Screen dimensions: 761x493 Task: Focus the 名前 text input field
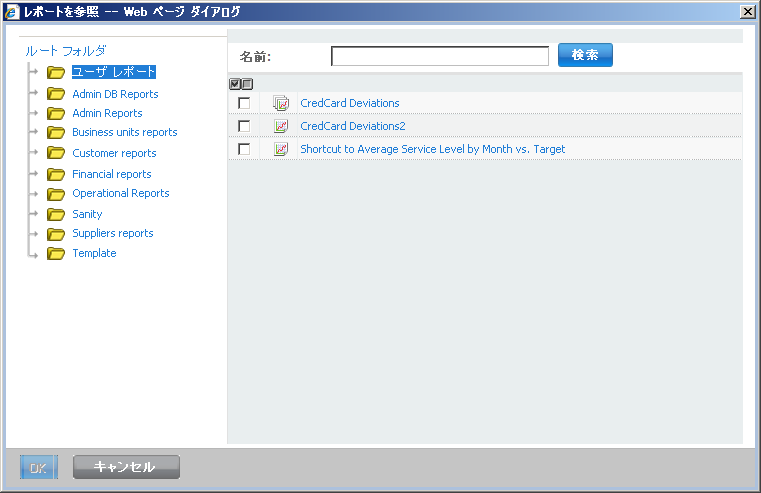[x=440, y=56]
